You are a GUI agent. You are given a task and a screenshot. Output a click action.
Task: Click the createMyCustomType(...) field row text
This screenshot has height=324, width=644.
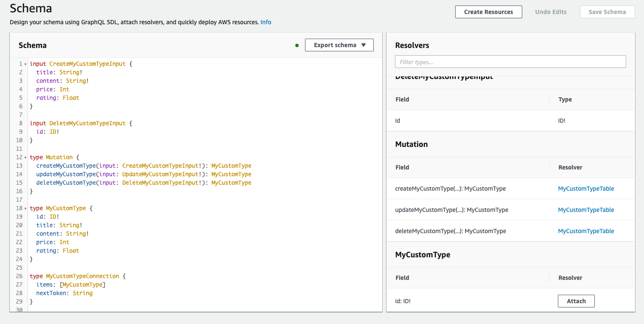coord(450,189)
